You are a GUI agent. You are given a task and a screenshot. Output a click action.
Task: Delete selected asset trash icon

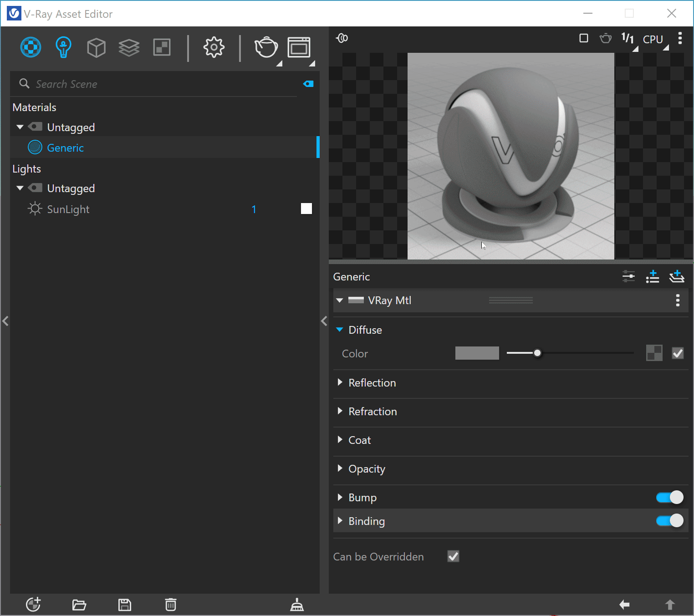tap(171, 605)
